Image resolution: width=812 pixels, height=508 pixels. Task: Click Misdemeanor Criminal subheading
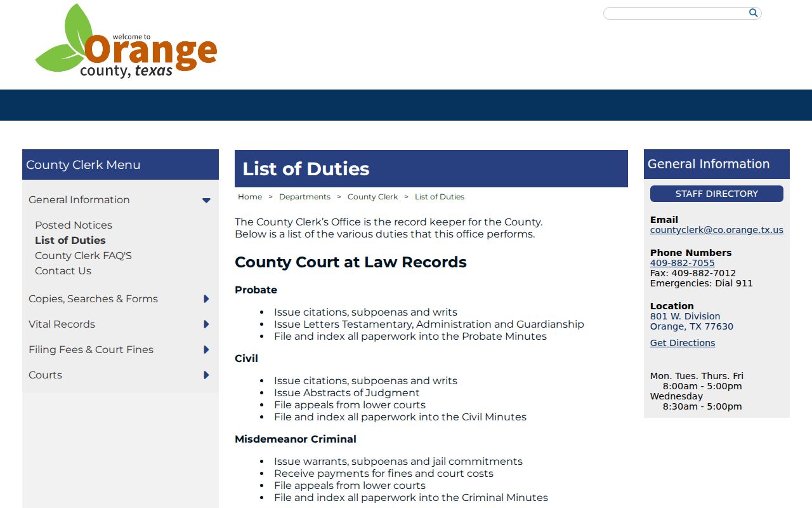click(296, 439)
